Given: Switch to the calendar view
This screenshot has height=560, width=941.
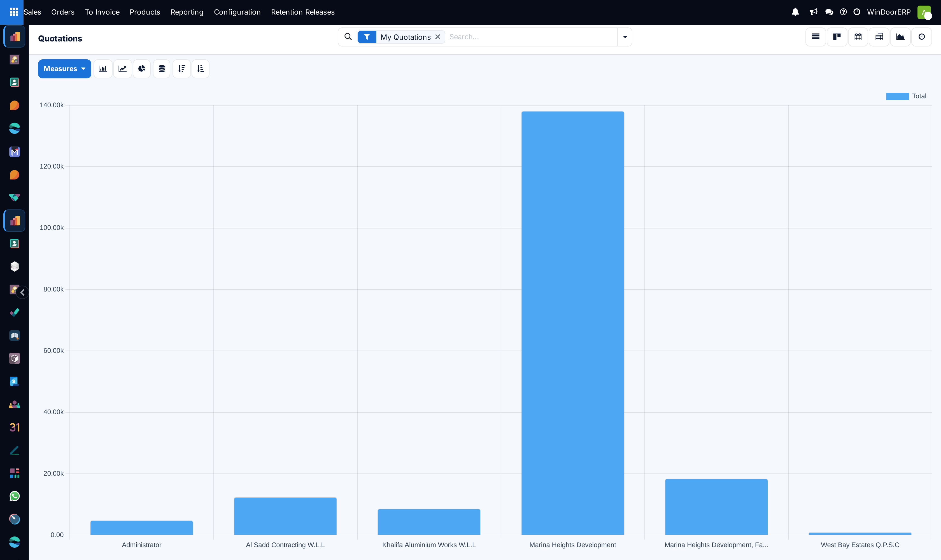Looking at the screenshot, I should tap(858, 37).
